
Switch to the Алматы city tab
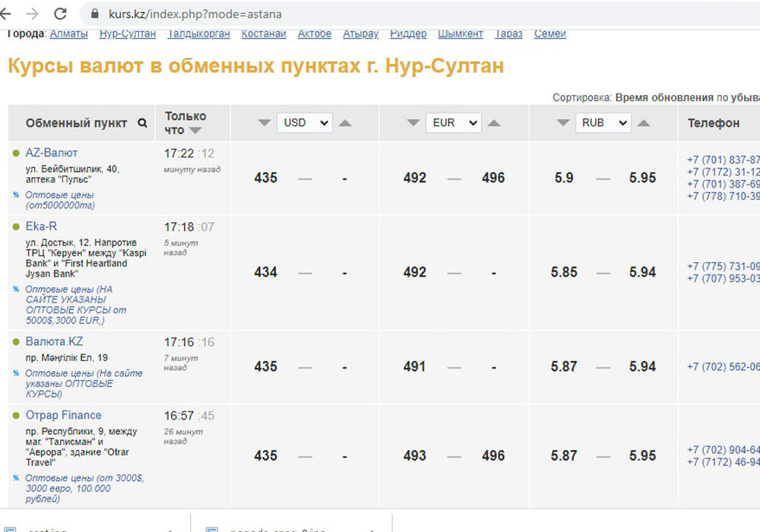(x=68, y=33)
